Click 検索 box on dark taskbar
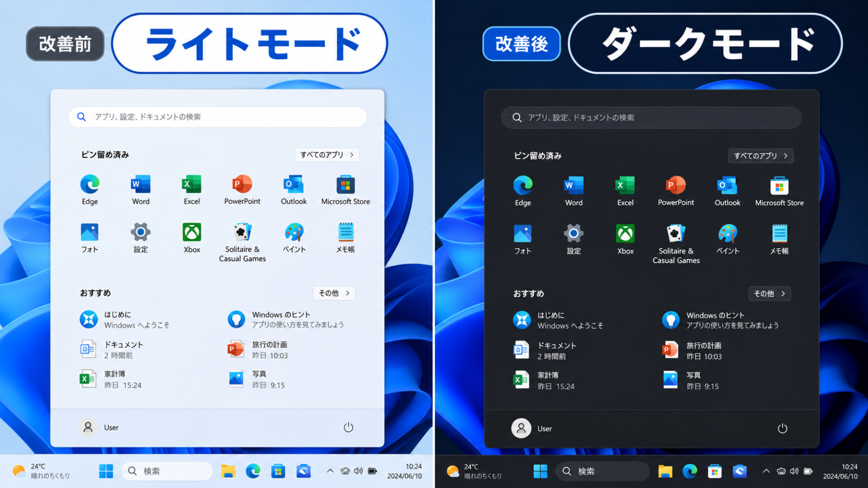Viewport: 868px width, 488px height. click(x=602, y=471)
